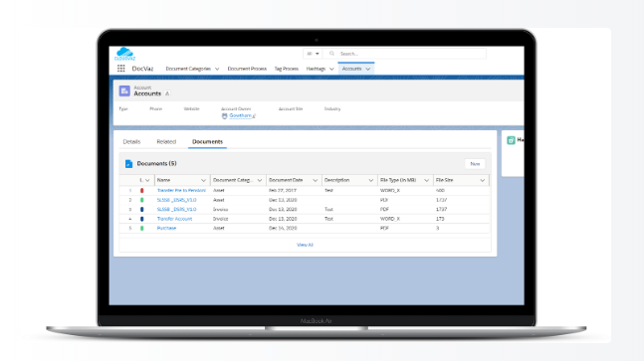Screen dimensions: 644x361
Task: Go to the Document Process nav tab
Action: pos(247,69)
